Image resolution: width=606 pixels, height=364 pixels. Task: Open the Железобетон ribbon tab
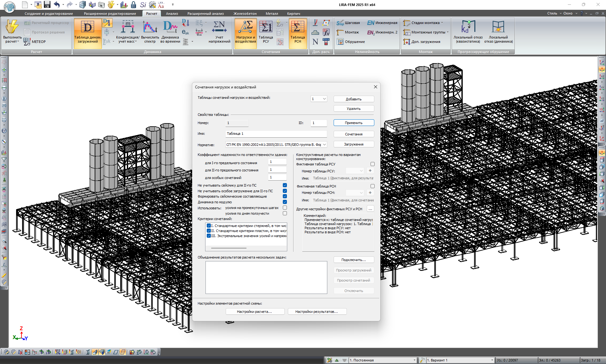pyautogui.click(x=245, y=14)
